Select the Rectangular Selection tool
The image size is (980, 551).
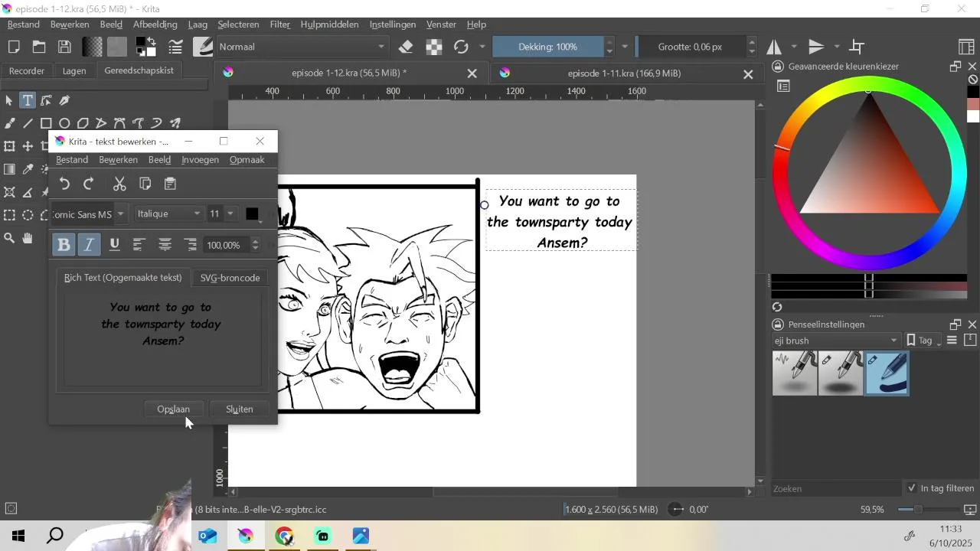click(x=9, y=215)
